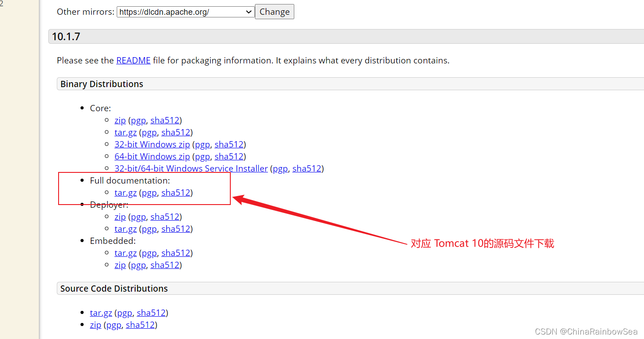Open the pgp signature for Core zip
This screenshot has height=339, width=644.
click(138, 120)
